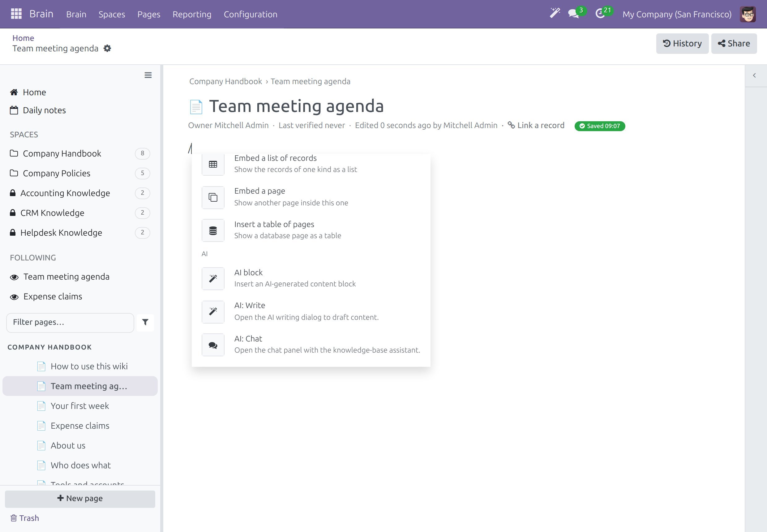
Task: Click the hamburger icon in the sidebar
Action: [148, 75]
